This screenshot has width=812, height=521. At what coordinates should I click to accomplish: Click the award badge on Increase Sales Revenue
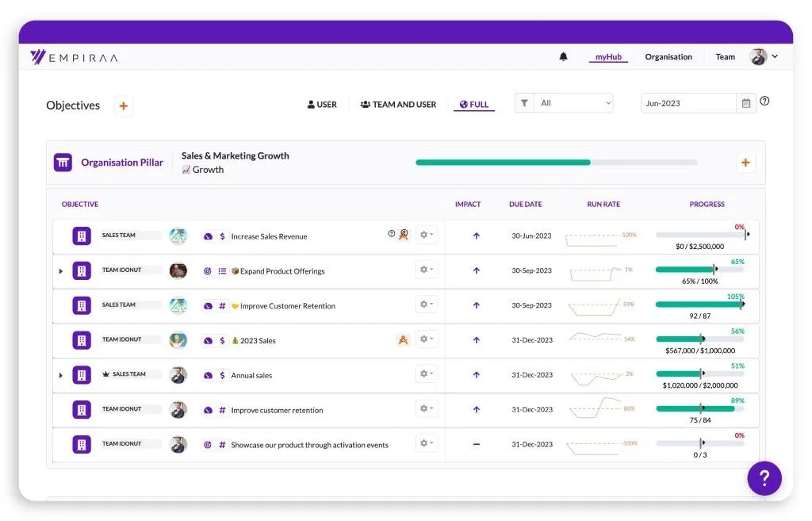tap(404, 235)
